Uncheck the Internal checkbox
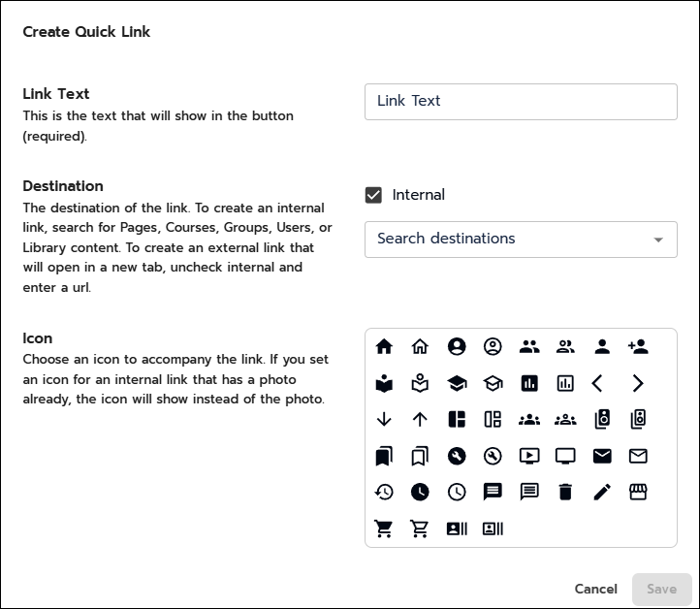700x609 pixels. tap(373, 195)
